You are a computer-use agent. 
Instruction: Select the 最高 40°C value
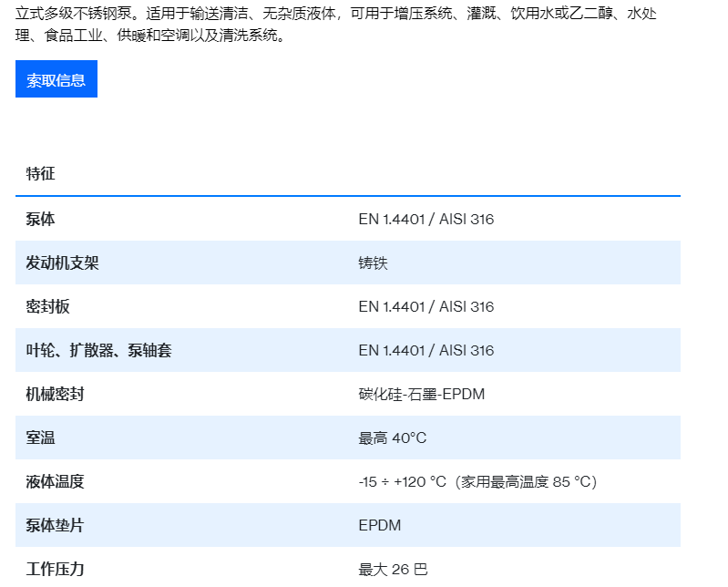392,438
